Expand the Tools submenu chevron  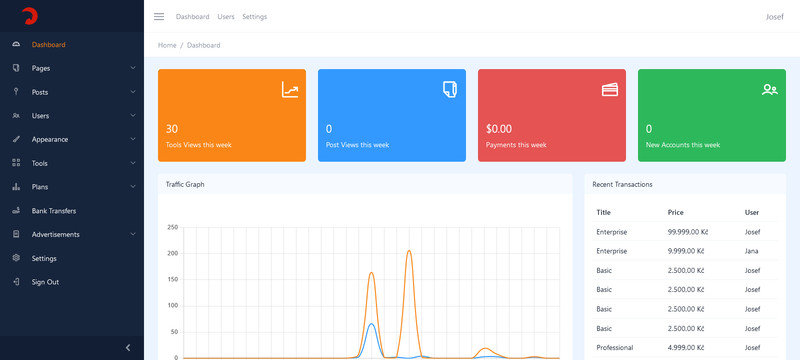point(133,163)
